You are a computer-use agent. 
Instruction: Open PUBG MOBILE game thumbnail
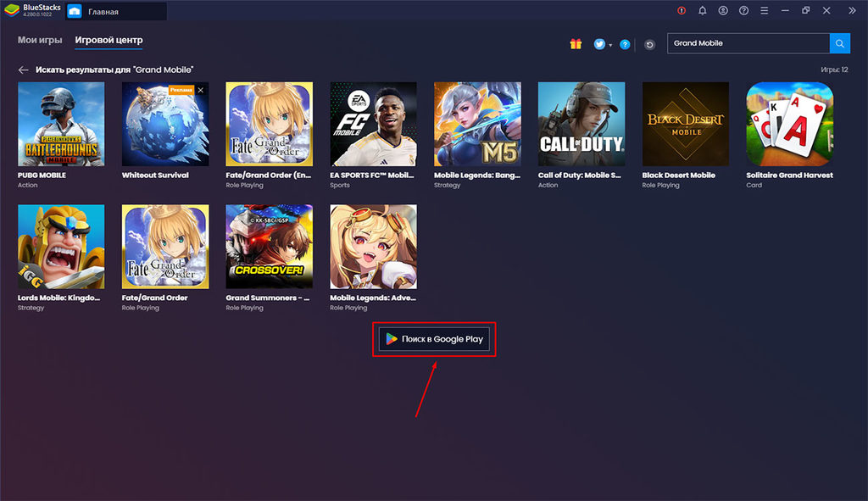pyautogui.click(x=61, y=124)
